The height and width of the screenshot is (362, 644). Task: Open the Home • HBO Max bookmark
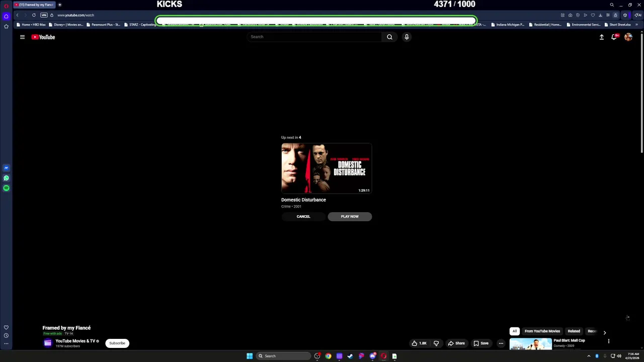31,25
